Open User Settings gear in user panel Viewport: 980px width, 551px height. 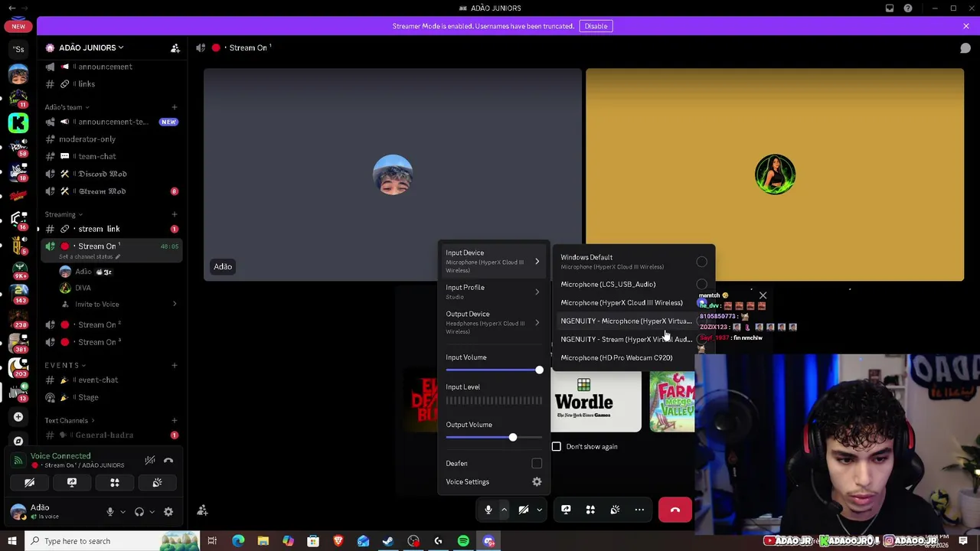168,512
